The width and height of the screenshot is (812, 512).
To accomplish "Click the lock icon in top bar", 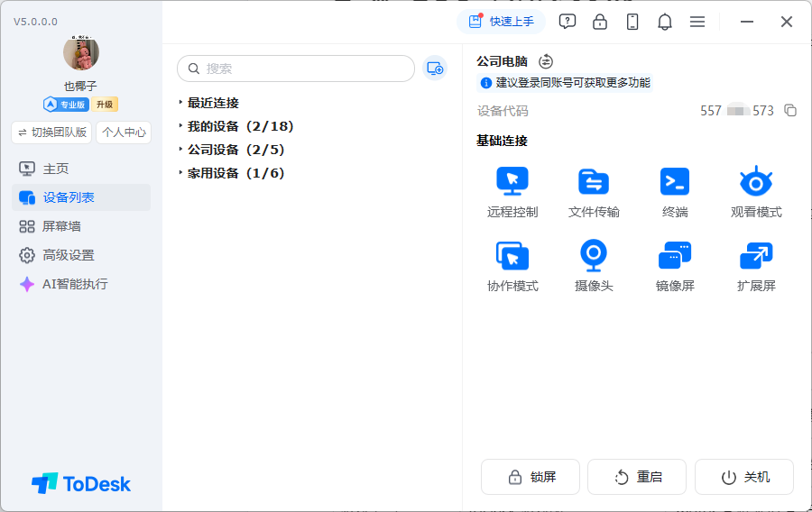I will [x=600, y=22].
